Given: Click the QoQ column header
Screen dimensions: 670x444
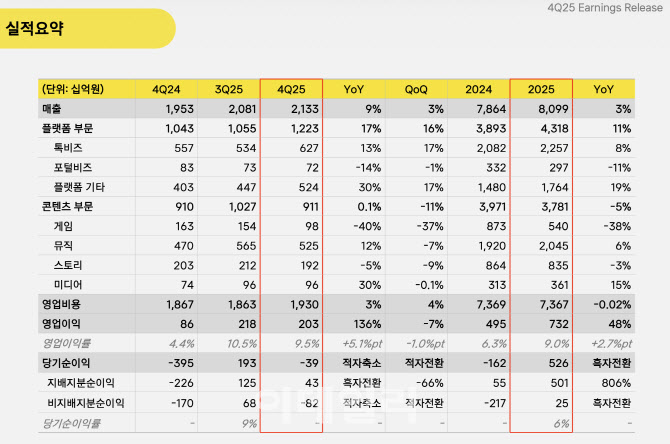Looking at the screenshot, I should coord(416,89).
